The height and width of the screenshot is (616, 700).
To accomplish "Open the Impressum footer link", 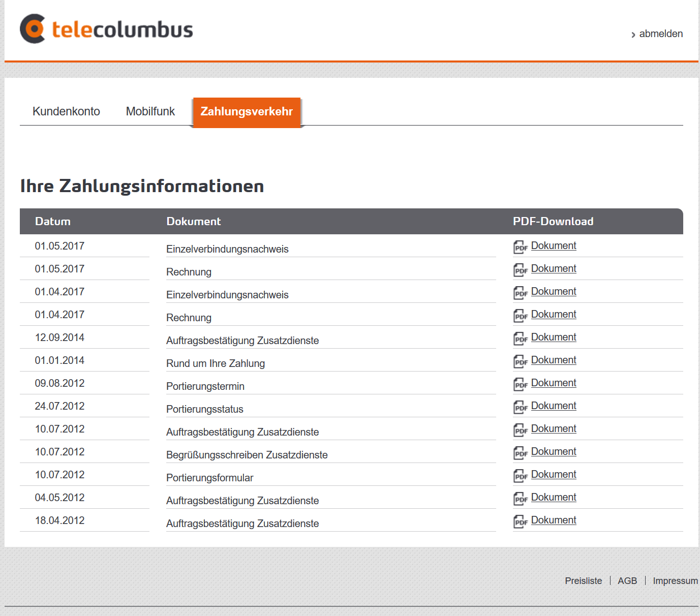I will coord(675,580).
